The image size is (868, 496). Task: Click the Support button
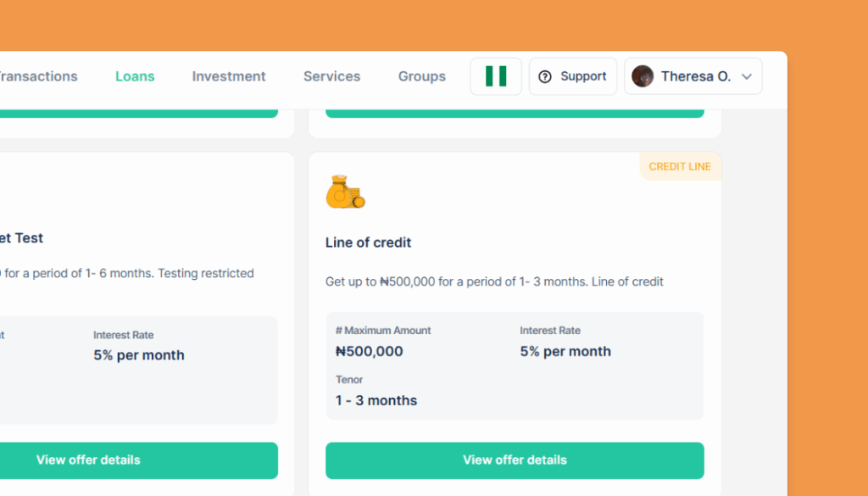573,76
